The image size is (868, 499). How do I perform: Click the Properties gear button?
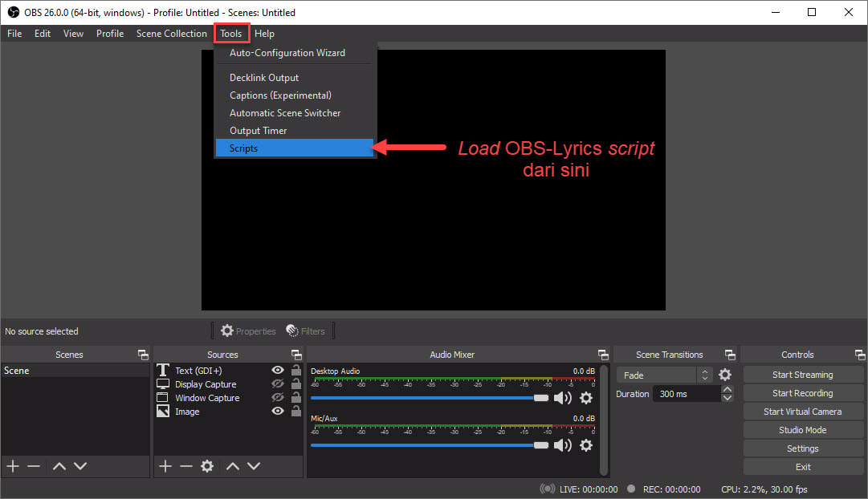tap(248, 331)
